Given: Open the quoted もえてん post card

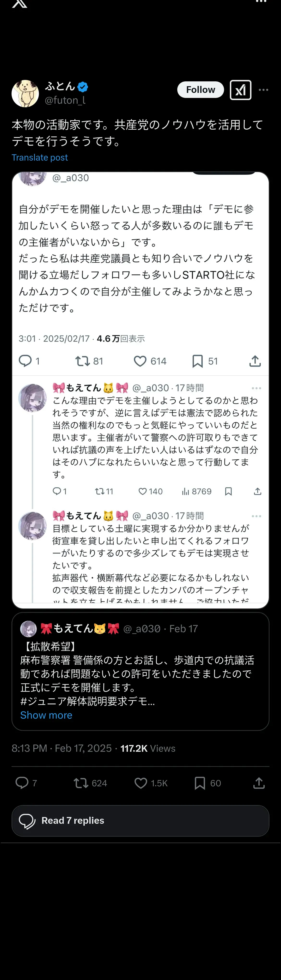Looking at the screenshot, I should click(140, 673).
